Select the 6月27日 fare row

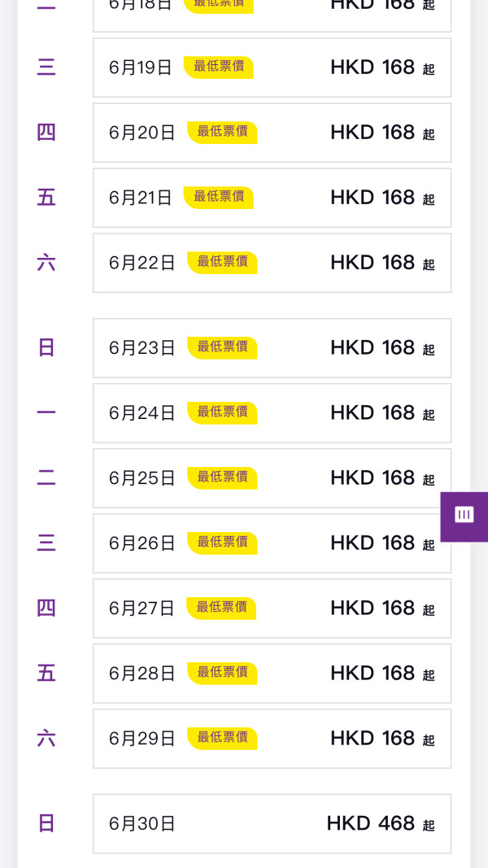(x=272, y=608)
